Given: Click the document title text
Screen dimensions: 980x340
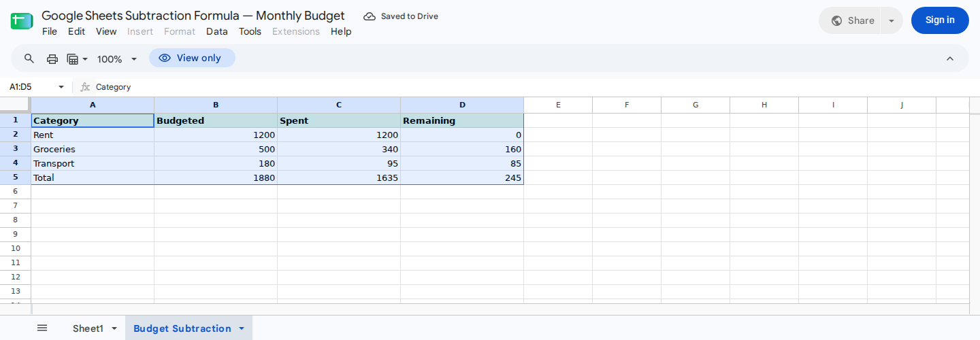Looking at the screenshot, I should pos(193,16).
